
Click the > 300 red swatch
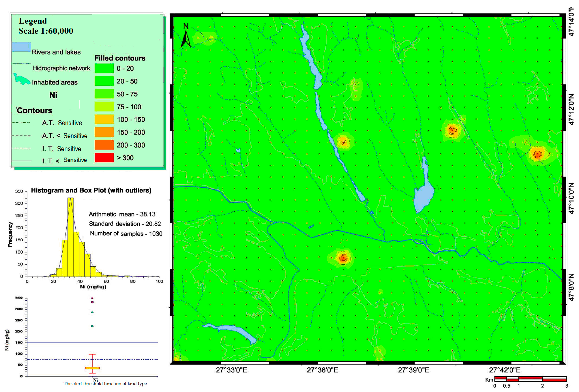click(x=104, y=158)
